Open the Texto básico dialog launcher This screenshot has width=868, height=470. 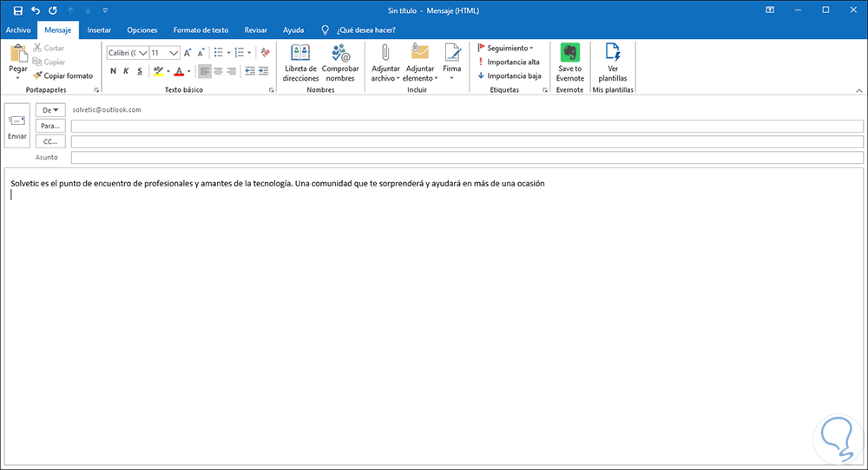coord(271,89)
